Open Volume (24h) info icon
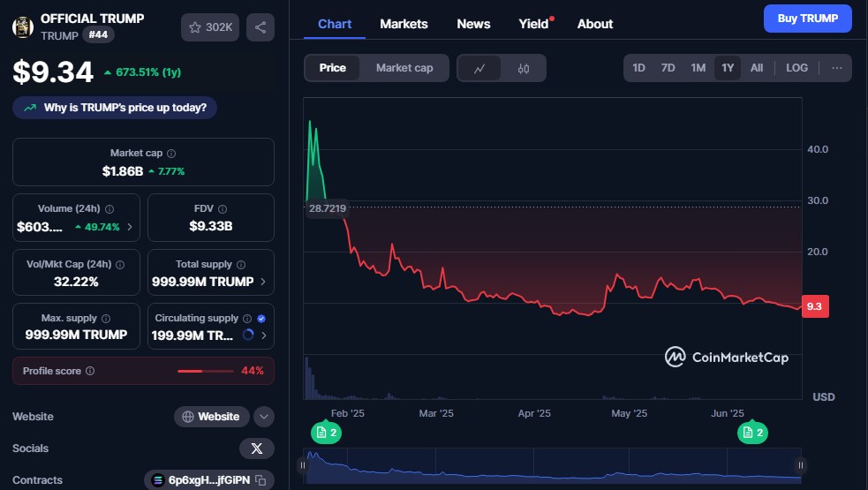Screen dimensions: 868x490 tap(109, 209)
